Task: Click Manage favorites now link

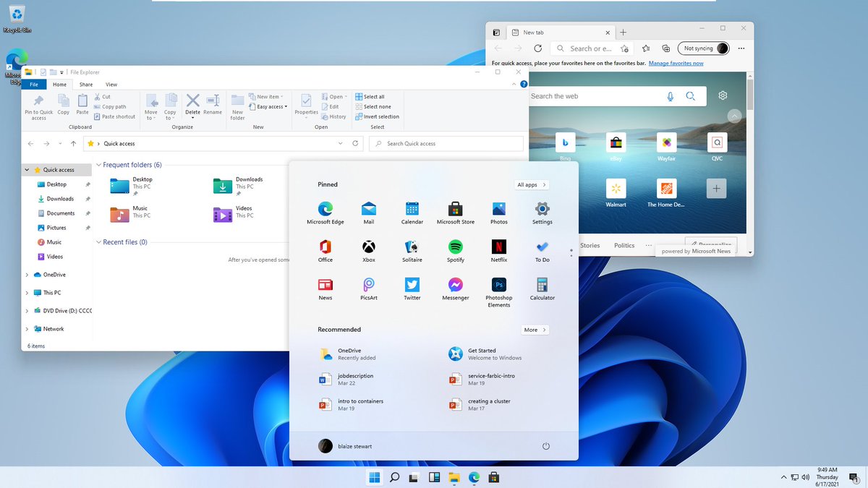Action: coord(676,64)
